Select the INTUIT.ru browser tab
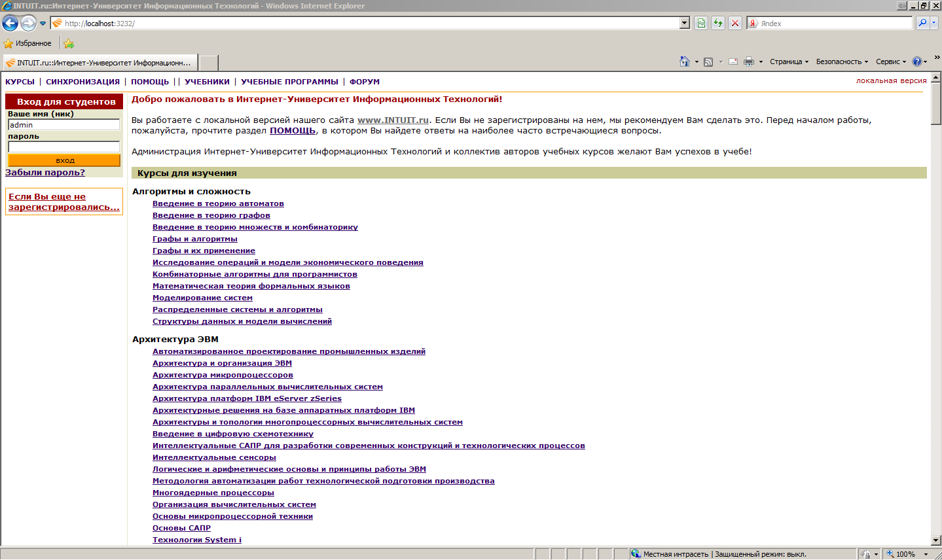The height and width of the screenshot is (560, 942). tap(100, 63)
